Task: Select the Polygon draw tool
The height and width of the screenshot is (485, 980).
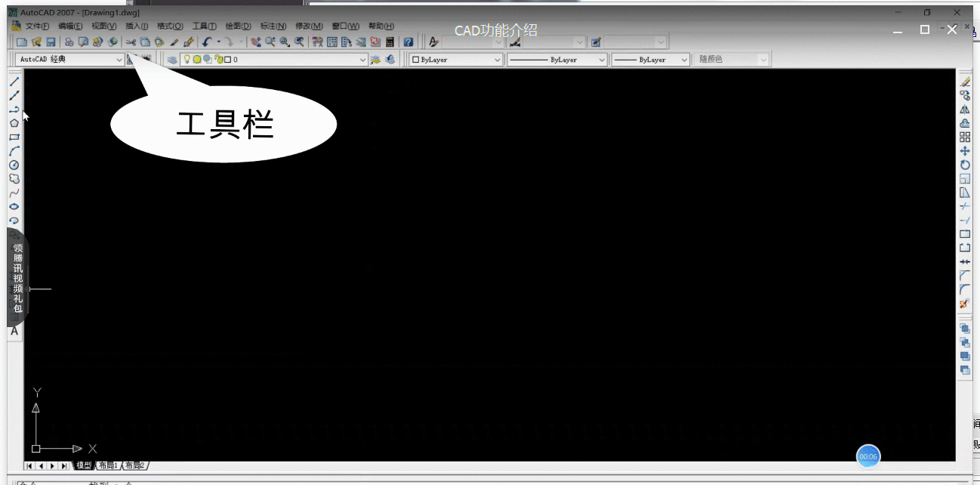Action: [x=14, y=123]
